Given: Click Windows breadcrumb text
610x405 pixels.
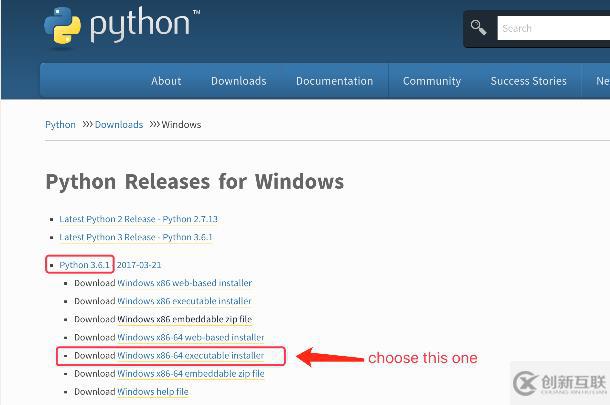Looking at the screenshot, I should [181, 124].
